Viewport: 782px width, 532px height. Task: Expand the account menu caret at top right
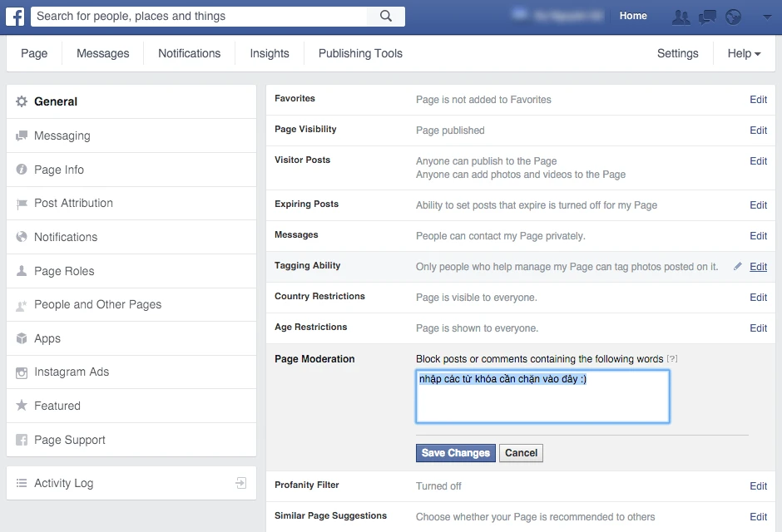pos(769,16)
